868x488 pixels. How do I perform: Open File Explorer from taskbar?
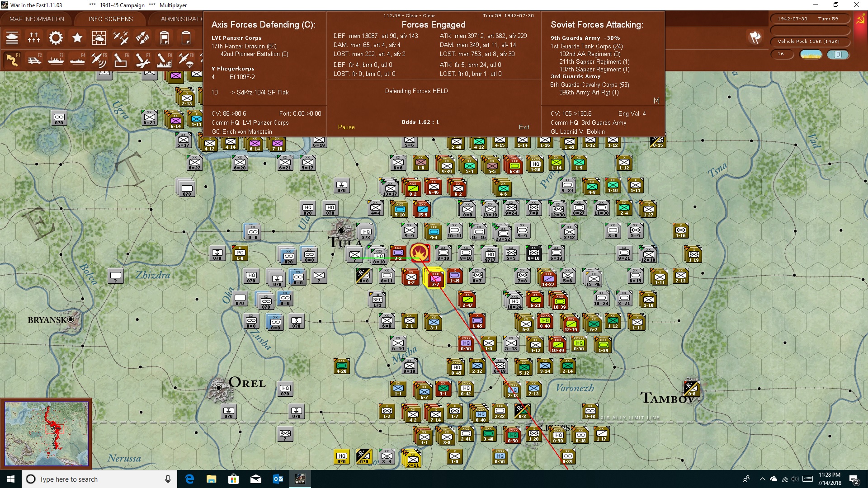[211, 479]
